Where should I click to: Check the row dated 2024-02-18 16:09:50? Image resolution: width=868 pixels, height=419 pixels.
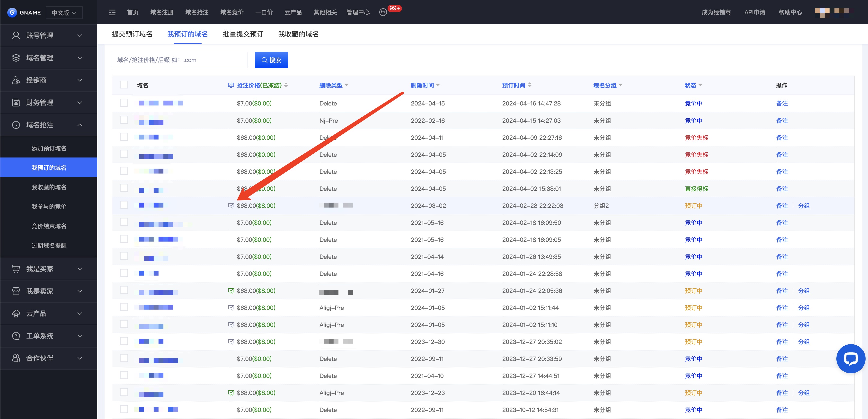coord(124,222)
